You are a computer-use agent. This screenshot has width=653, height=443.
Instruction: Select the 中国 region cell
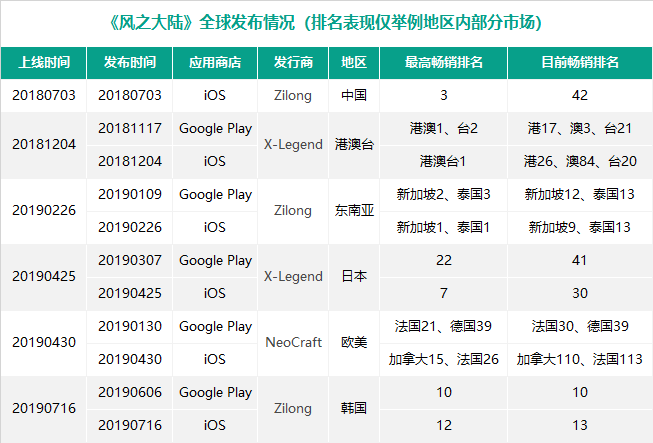tap(353, 96)
